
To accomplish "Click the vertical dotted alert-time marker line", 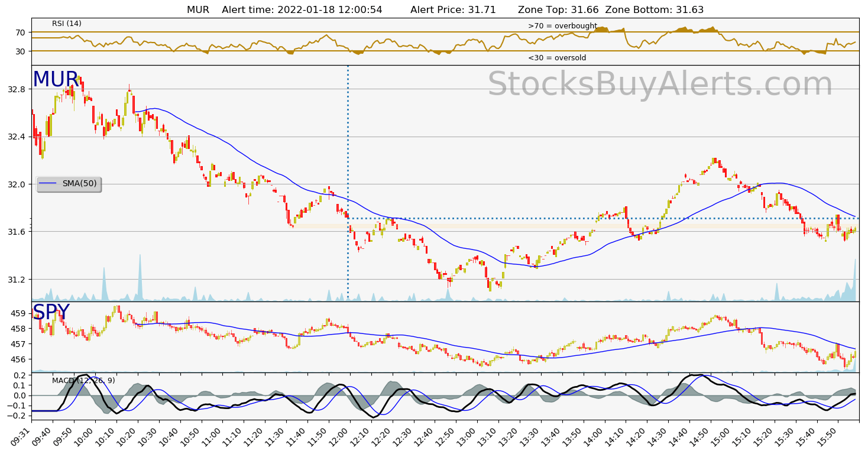I will (x=348, y=183).
